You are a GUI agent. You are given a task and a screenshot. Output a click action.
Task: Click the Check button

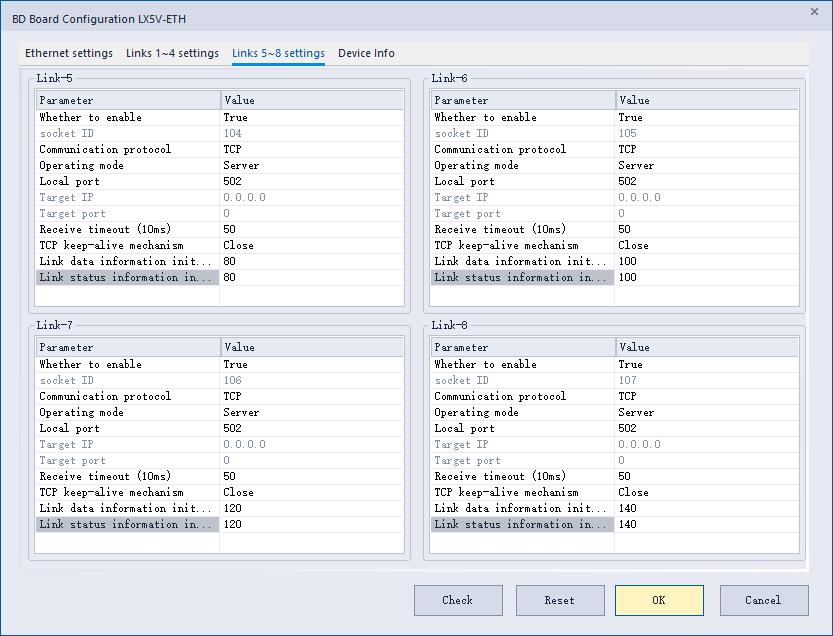point(457,600)
